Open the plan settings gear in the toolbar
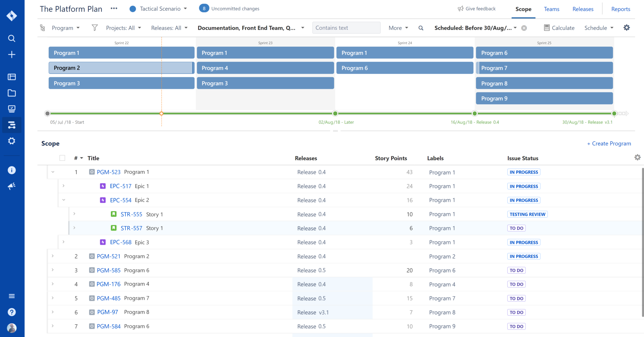 click(626, 28)
